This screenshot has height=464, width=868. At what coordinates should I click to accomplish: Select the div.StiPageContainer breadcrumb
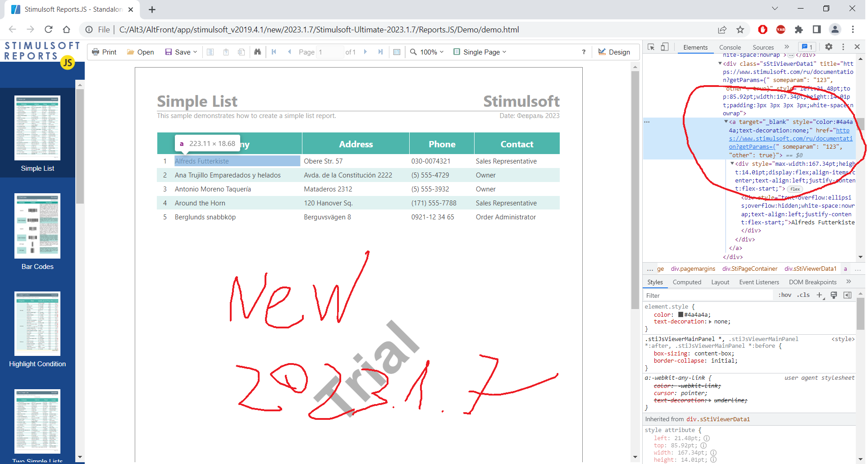(x=749, y=269)
